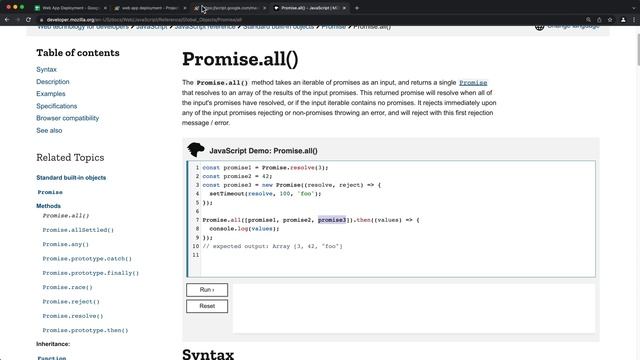Jump to Browser compatibility section
The height and width of the screenshot is (360, 640).
click(x=67, y=118)
